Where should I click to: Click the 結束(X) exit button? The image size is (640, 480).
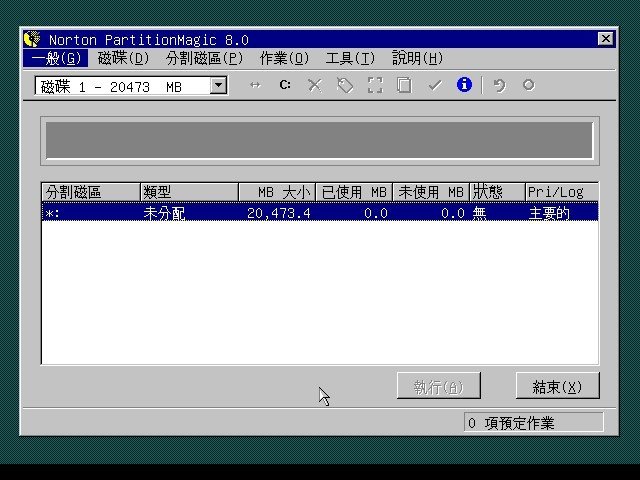(558, 386)
